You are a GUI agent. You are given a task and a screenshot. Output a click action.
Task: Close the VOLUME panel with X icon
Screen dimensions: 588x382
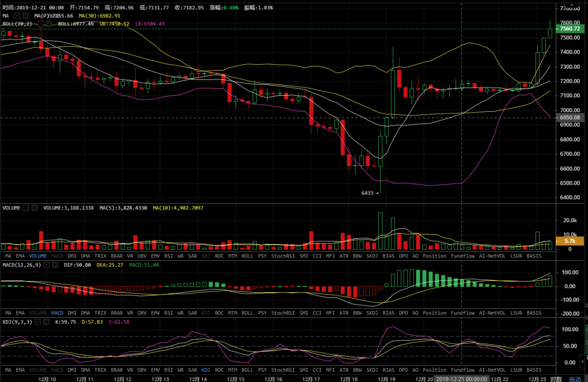click(x=34, y=208)
